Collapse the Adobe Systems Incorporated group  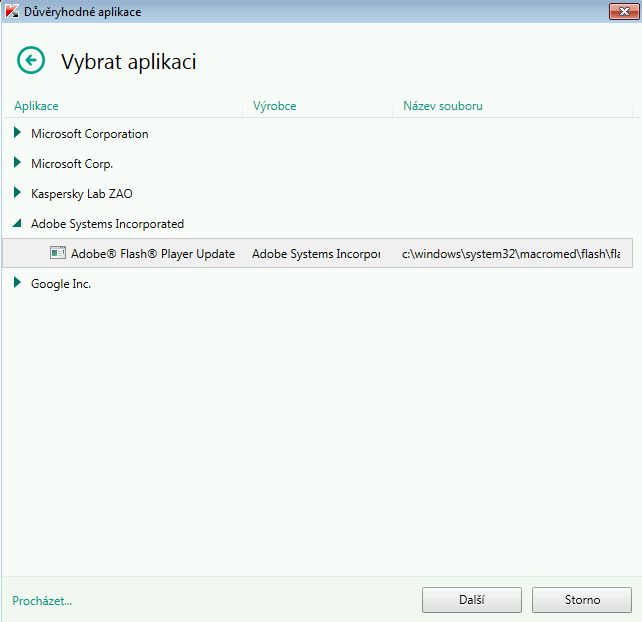point(17,223)
